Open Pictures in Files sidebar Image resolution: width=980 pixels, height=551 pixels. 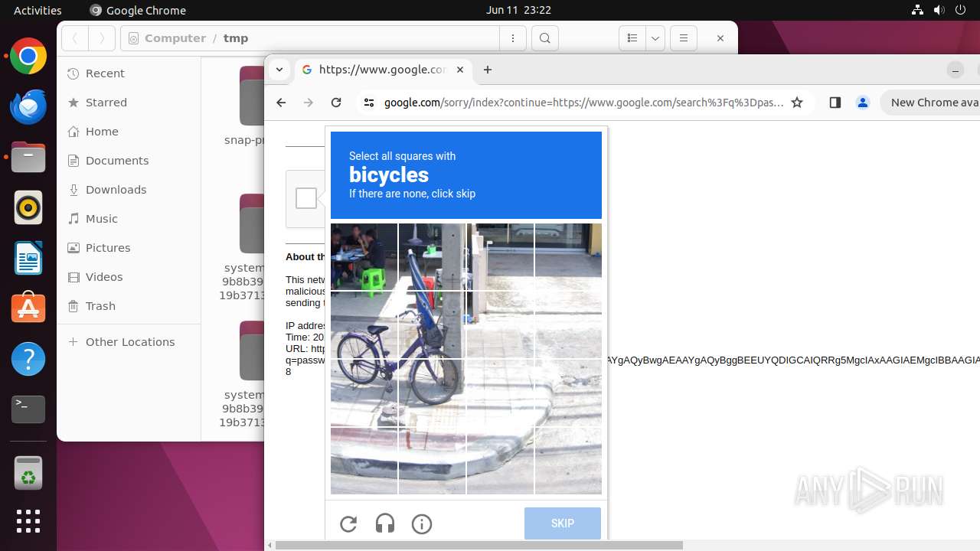[x=129, y=248]
